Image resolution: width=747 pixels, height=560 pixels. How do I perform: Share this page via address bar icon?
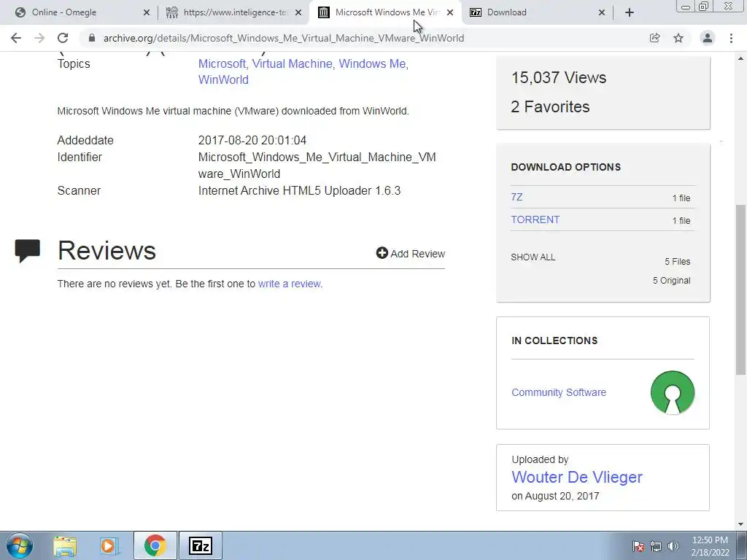654,38
